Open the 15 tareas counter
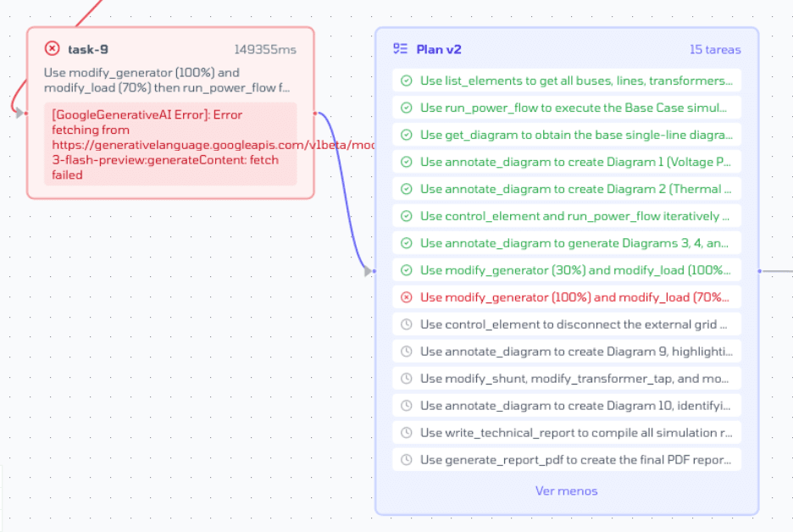 [x=715, y=50]
